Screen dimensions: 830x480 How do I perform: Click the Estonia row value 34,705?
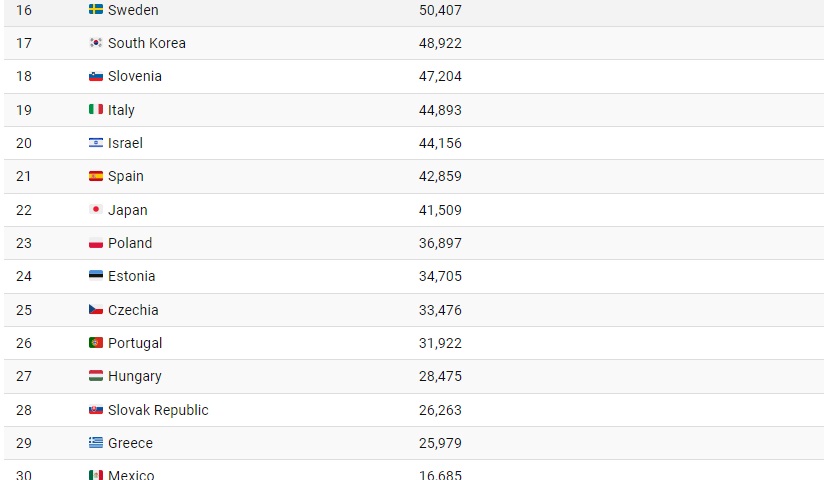(440, 276)
